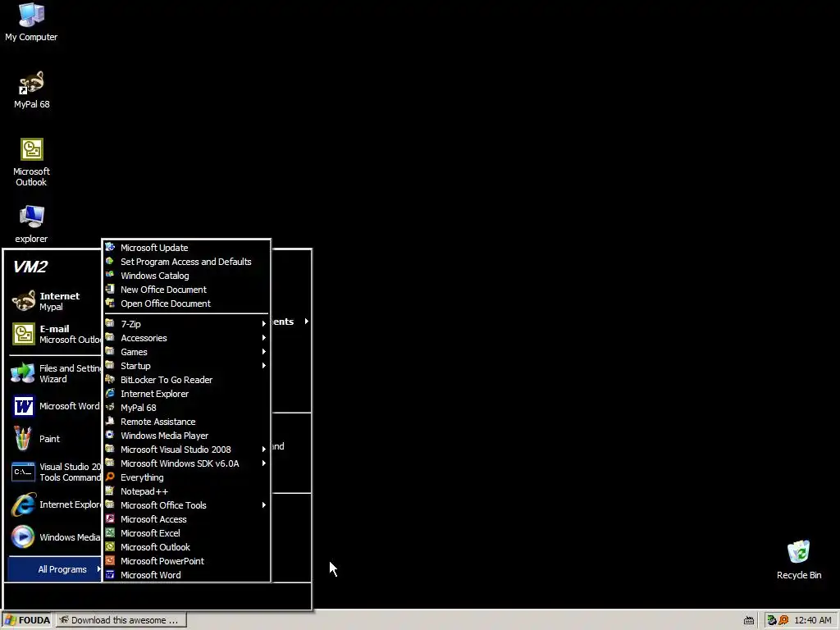
Task: Select MyPal 68 in programs menu
Action: coord(186,408)
